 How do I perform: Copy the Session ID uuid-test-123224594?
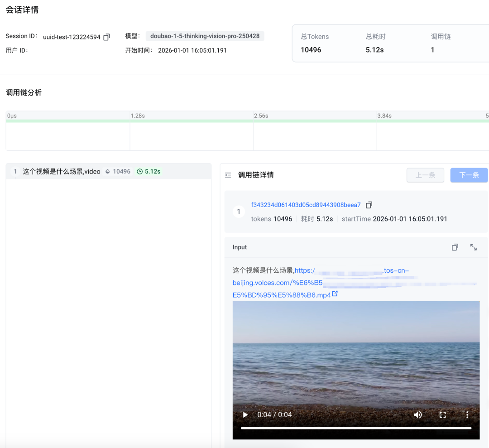click(106, 37)
